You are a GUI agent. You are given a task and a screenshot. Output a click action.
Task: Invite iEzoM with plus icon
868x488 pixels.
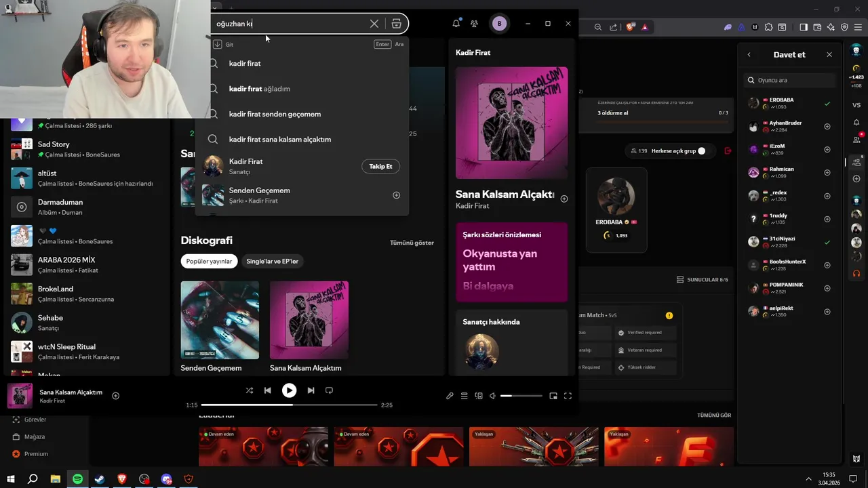pyautogui.click(x=827, y=150)
